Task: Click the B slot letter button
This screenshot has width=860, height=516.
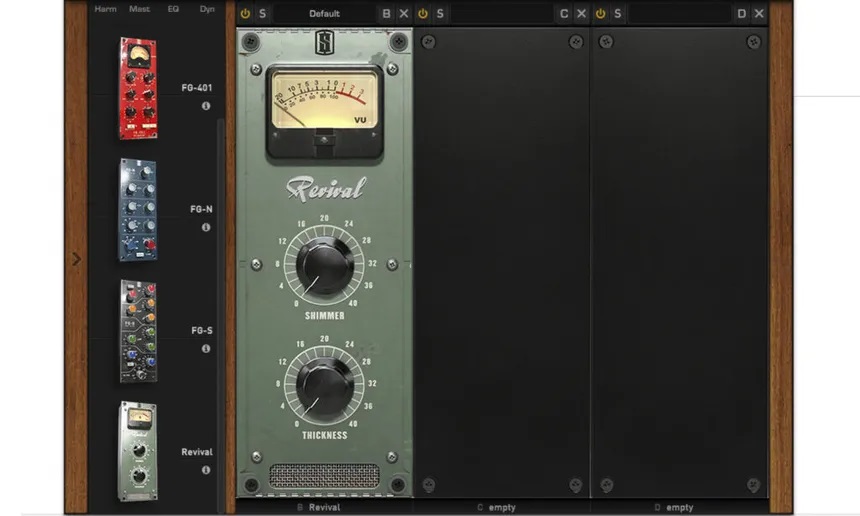Action: coord(386,14)
